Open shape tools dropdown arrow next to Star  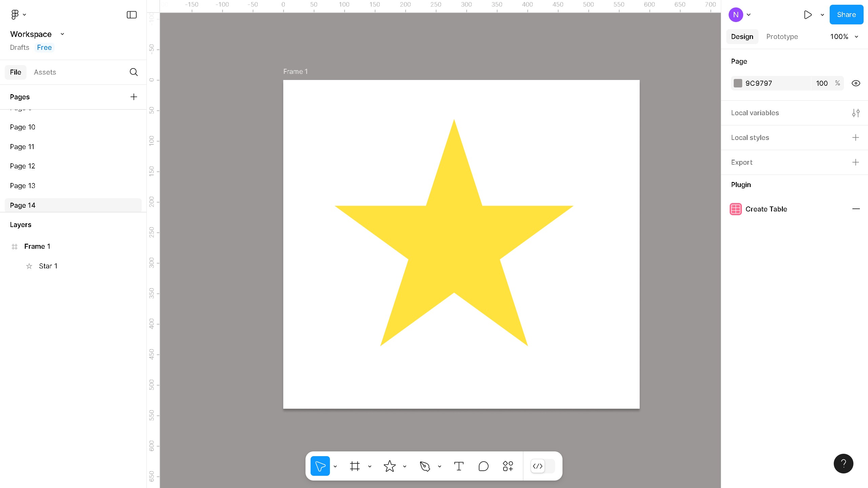click(x=405, y=467)
